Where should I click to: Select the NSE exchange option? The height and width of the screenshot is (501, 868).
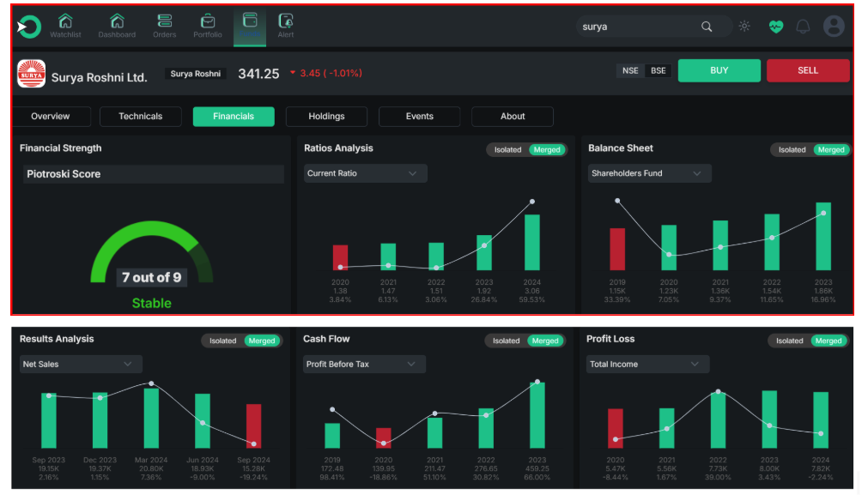tap(630, 71)
